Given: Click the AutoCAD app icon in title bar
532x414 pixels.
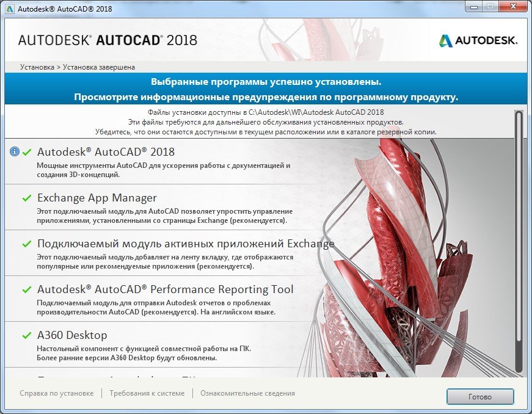Looking at the screenshot, I should 10,9.
